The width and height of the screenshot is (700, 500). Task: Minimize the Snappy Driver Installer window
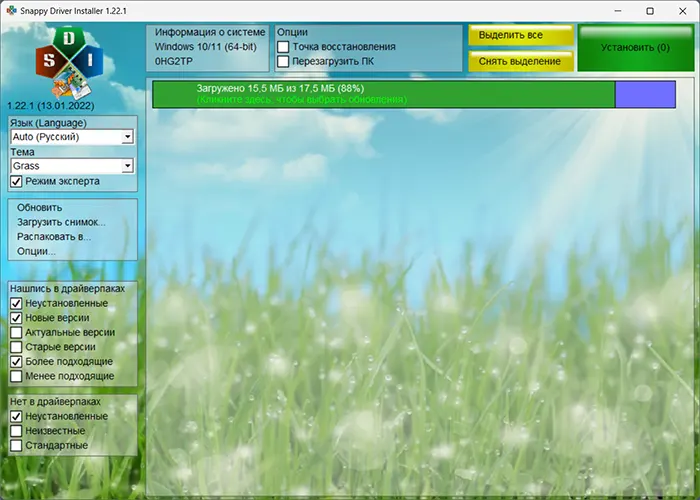click(618, 11)
